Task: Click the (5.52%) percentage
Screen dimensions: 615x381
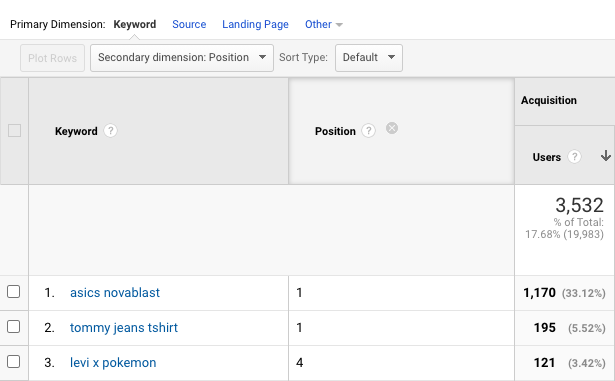Action: [x=587, y=328]
